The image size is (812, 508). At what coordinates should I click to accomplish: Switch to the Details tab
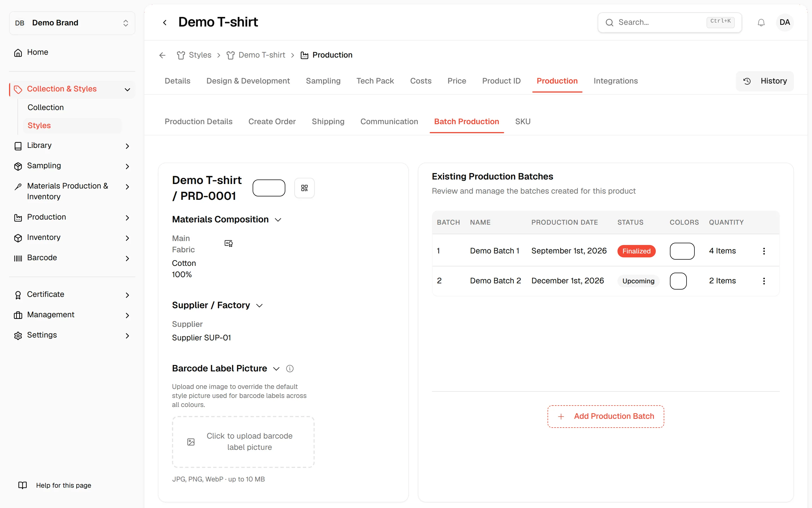[178, 81]
